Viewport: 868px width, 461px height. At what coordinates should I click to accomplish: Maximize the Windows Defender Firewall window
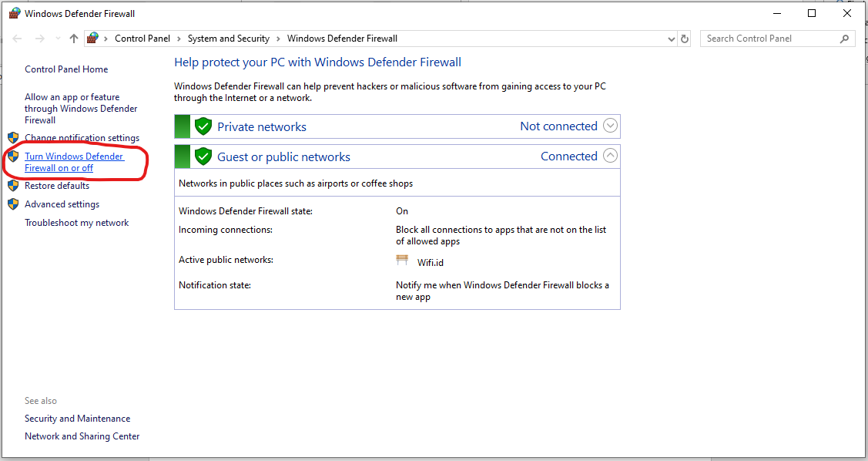click(812, 13)
